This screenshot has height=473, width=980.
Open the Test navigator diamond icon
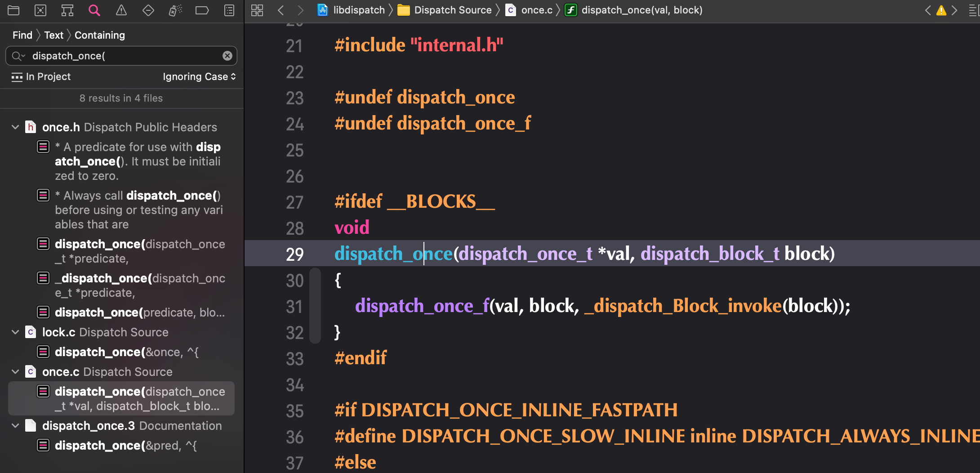(x=148, y=10)
